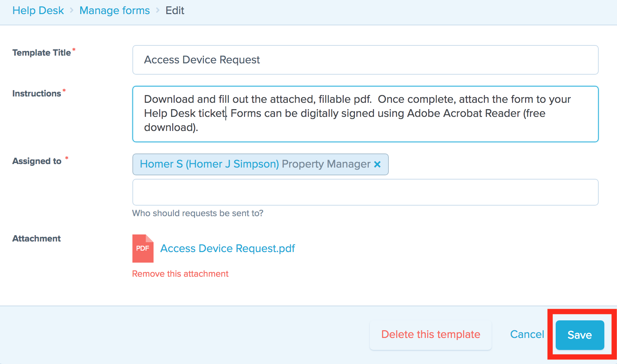Viewport: 617px width, 364px height.
Task: Click the Instructions label
Action: 37,94
